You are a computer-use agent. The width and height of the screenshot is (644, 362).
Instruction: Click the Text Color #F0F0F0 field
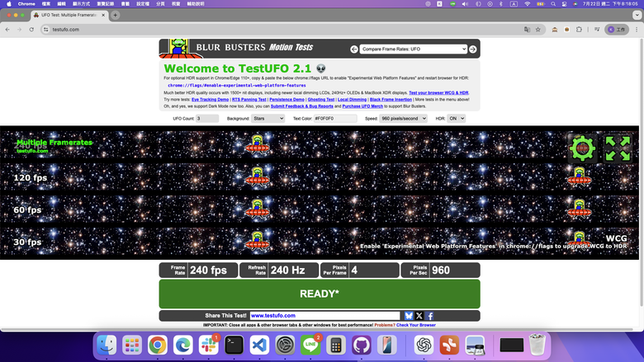(x=335, y=119)
